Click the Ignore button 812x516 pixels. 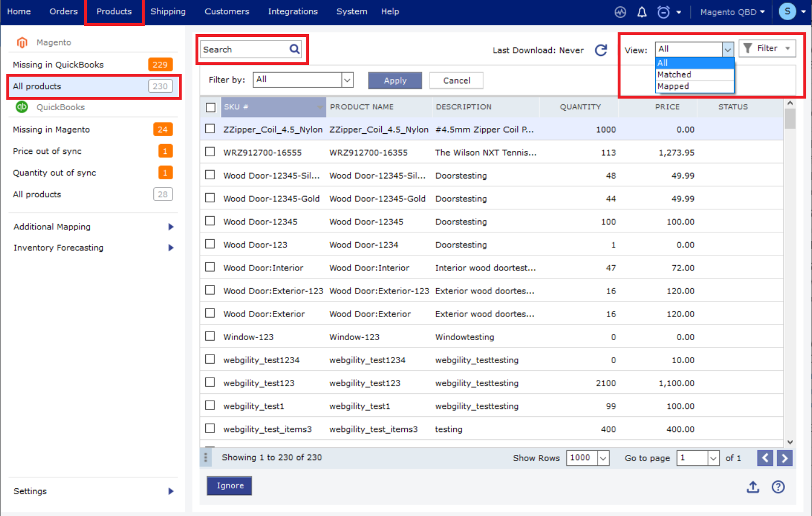pyautogui.click(x=230, y=485)
